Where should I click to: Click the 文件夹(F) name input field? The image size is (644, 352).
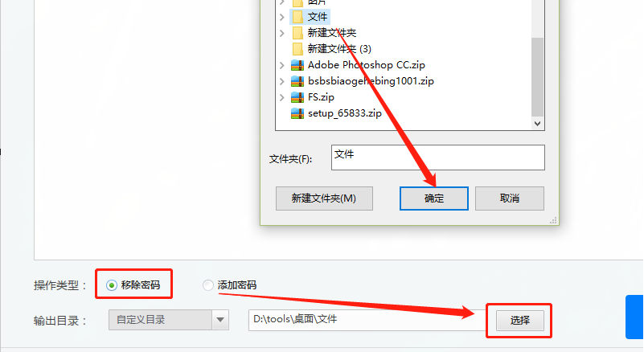438,158
